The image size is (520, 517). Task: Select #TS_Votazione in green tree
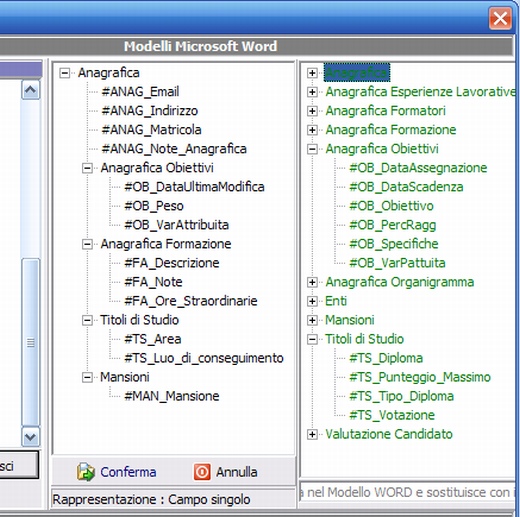392,415
